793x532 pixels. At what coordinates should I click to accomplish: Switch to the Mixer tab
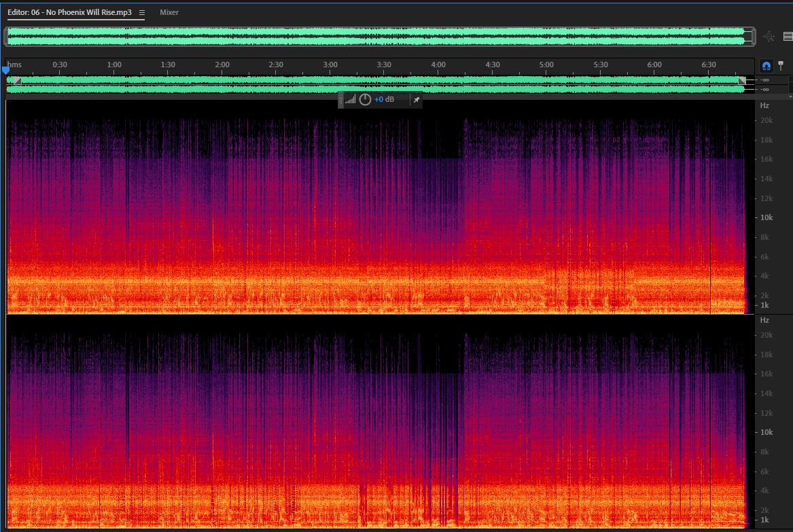click(x=169, y=12)
